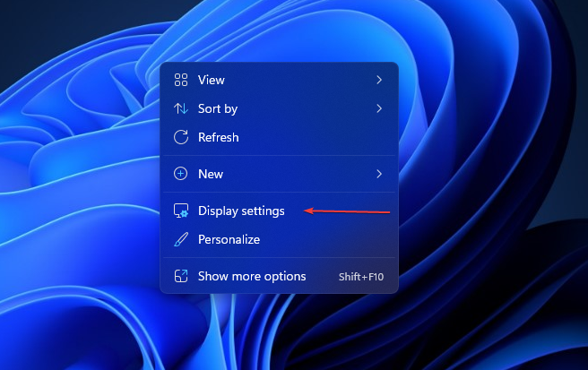
Task: Open the View menu entry
Action: (x=279, y=80)
